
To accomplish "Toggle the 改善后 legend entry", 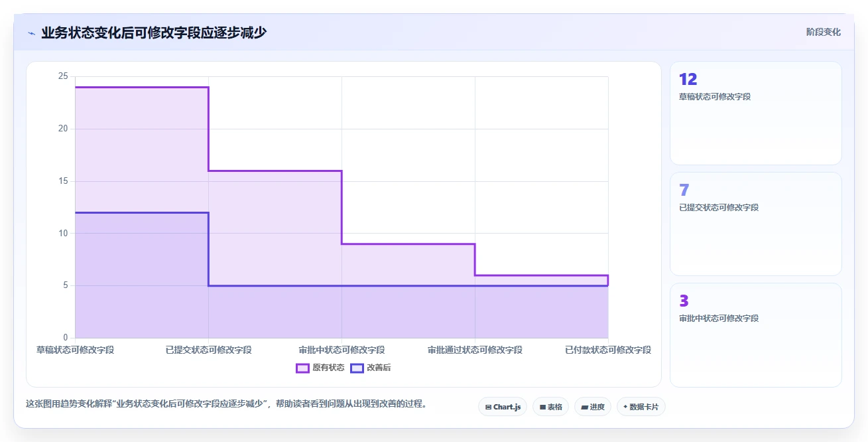I will (371, 368).
